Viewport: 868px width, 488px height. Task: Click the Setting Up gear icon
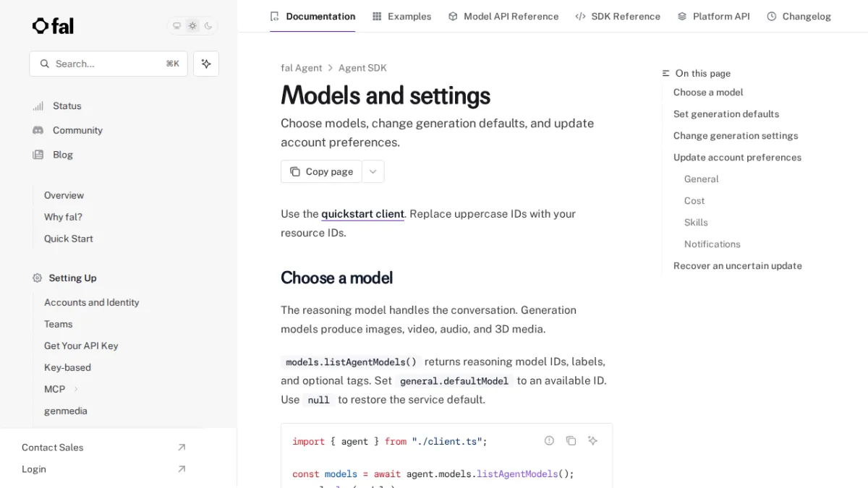click(38, 278)
